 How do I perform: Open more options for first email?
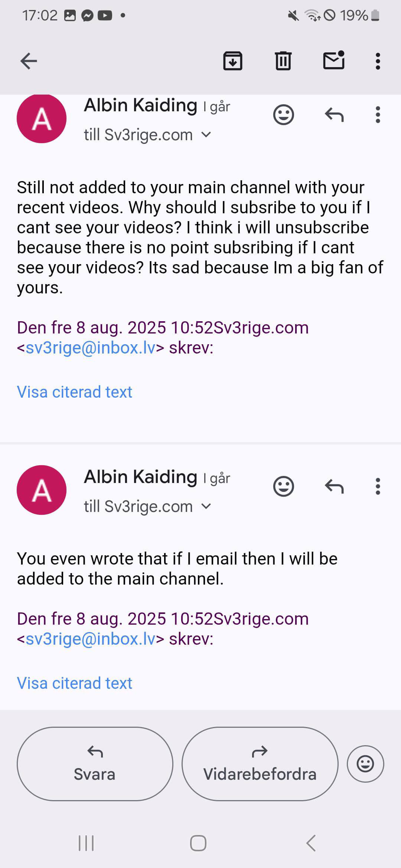pyautogui.click(x=378, y=115)
